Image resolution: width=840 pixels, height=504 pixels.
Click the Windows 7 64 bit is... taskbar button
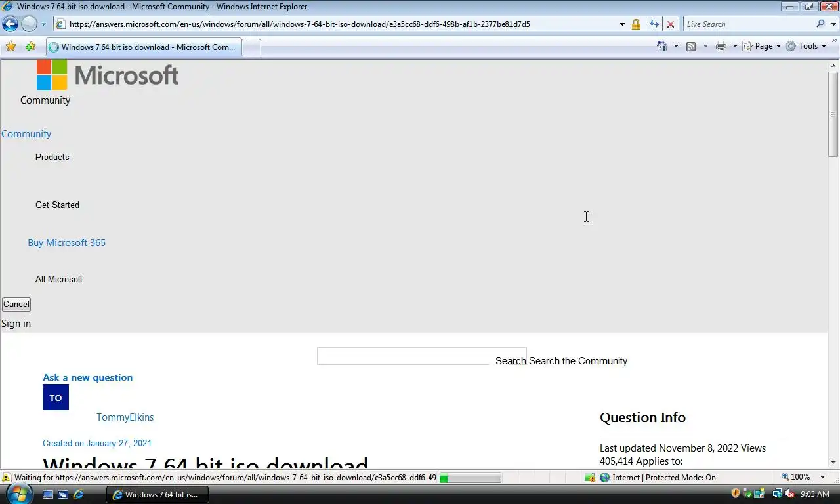(157, 495)
